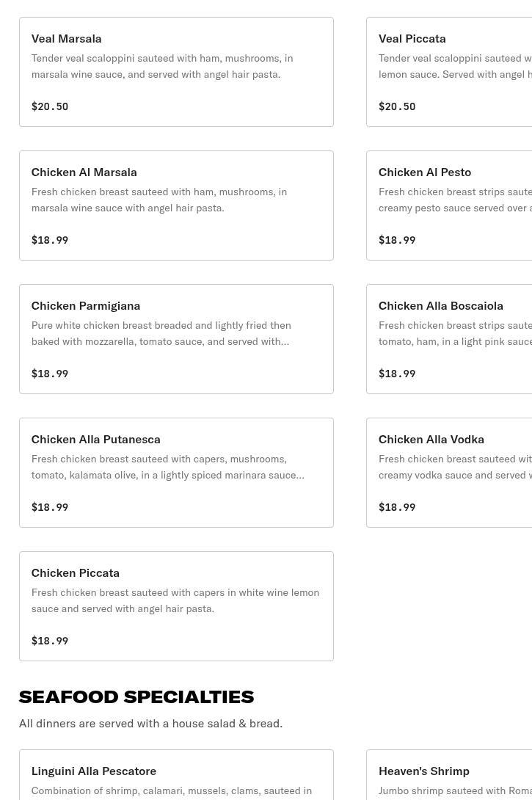Click the Veal Marsala $20.50 price

(50, 106)
